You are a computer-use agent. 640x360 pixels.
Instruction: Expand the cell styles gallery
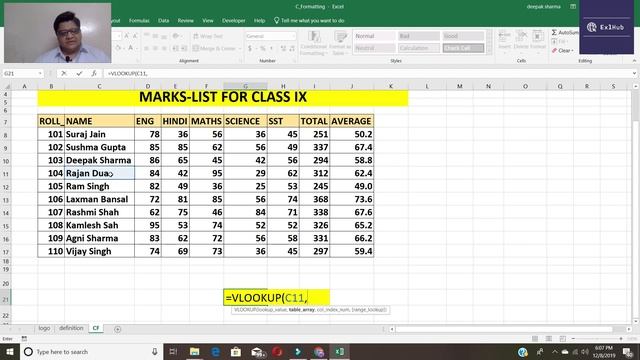[x=489, y=50]
